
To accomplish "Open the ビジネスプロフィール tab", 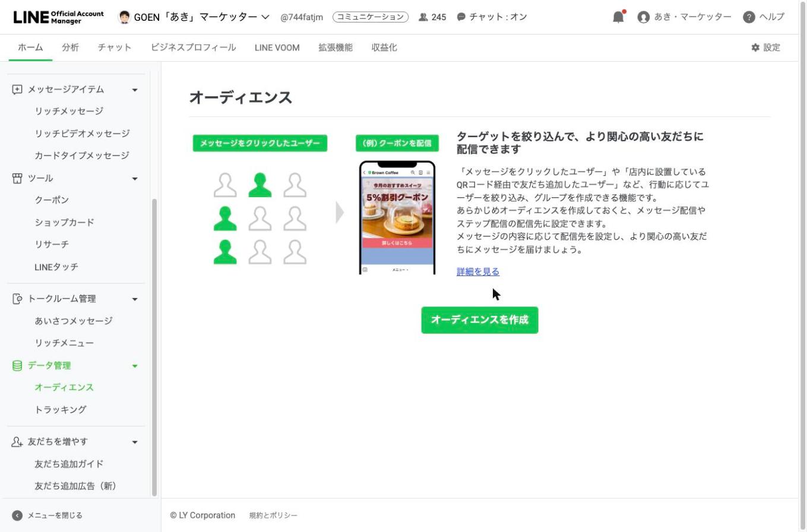I will click(x=194, y=47).
